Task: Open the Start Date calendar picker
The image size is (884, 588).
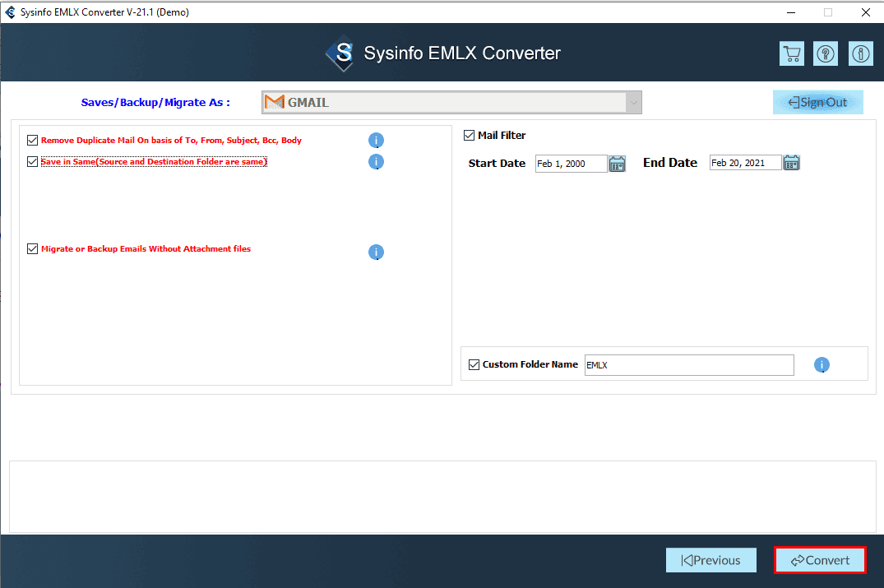Action: pyautogui.click(x=618, y=164)
